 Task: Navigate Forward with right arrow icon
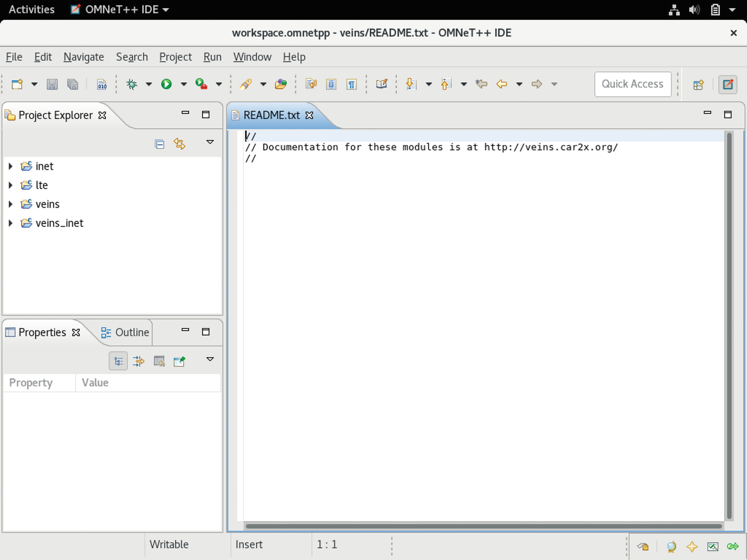click(x=537, y=84)
